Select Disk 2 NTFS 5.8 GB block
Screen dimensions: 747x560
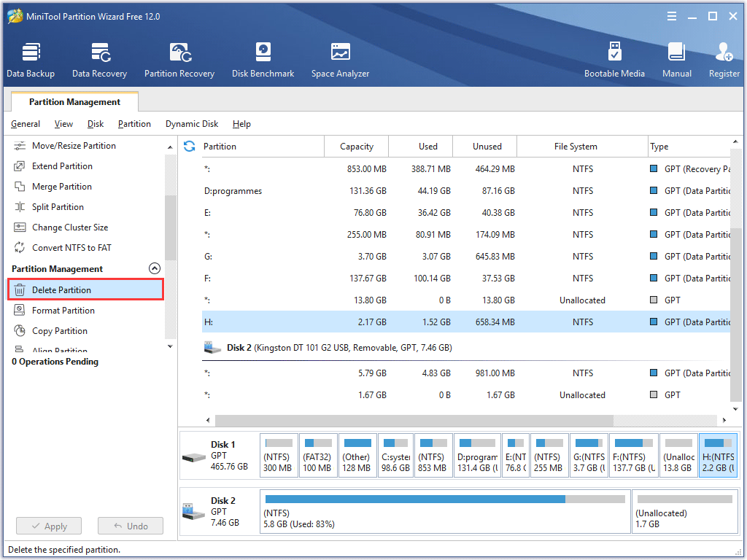[446, 512]
